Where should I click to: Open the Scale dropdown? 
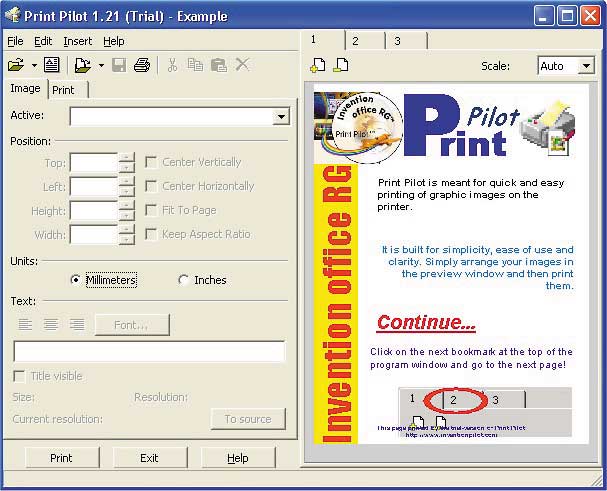[x=586, y=66]
